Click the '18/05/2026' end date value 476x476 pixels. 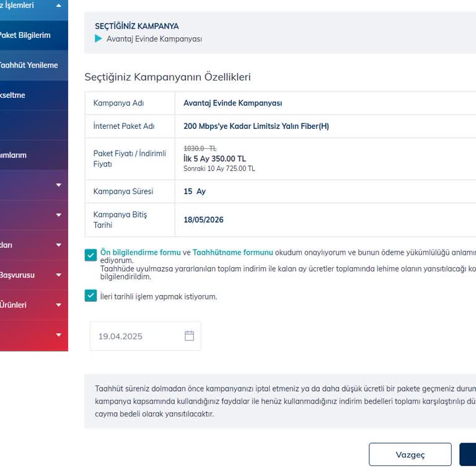(x=203, y=220)
